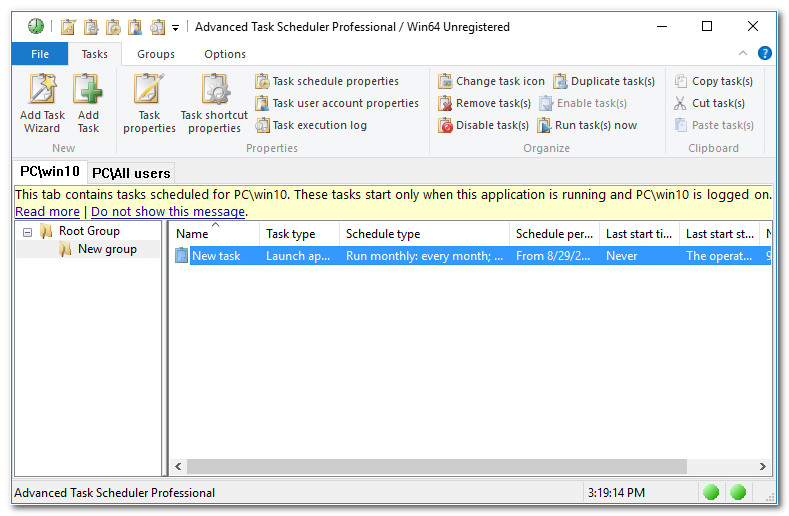Image resolution: width=789 pixels, height=516 pixels.
Task: Click Copy task(s)
Action: [714, 81]
